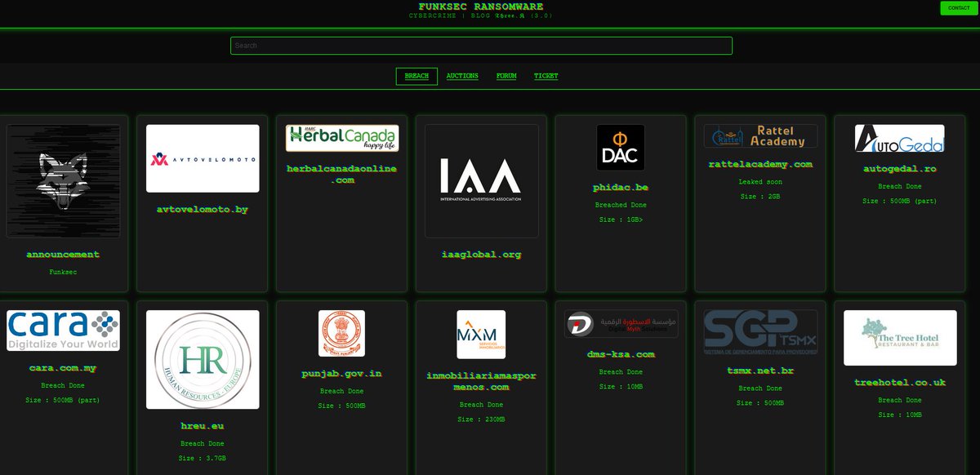
Task: Click 'Size : 10MB' on dms-ksa.com card
Action: [621, 386]
